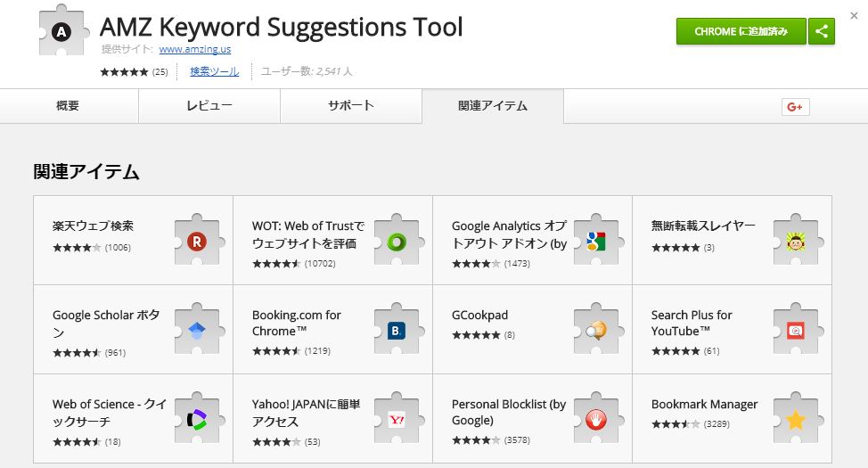Click Google Scholar rating (961)
868x468 pixels.
pyautogui.click(x=89, y=353)
